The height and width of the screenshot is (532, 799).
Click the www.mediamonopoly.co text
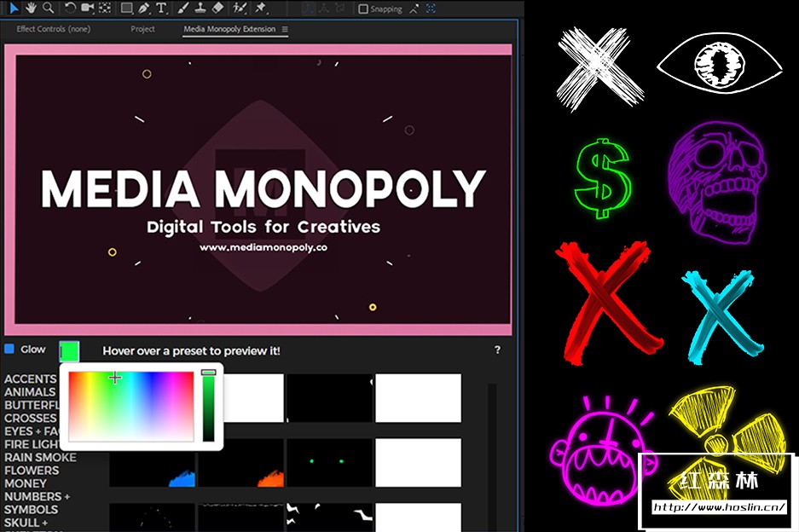tap(263, 247)
